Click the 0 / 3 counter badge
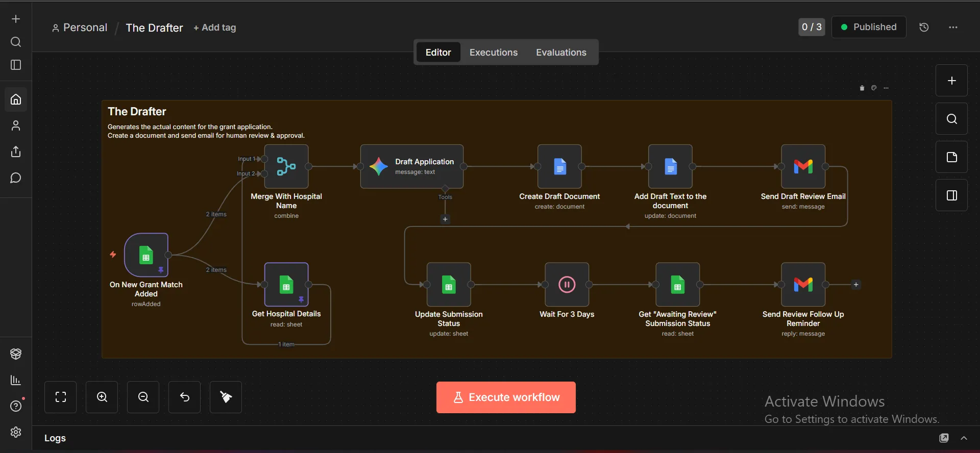This screenshot has height=453, width=980. 812,27
